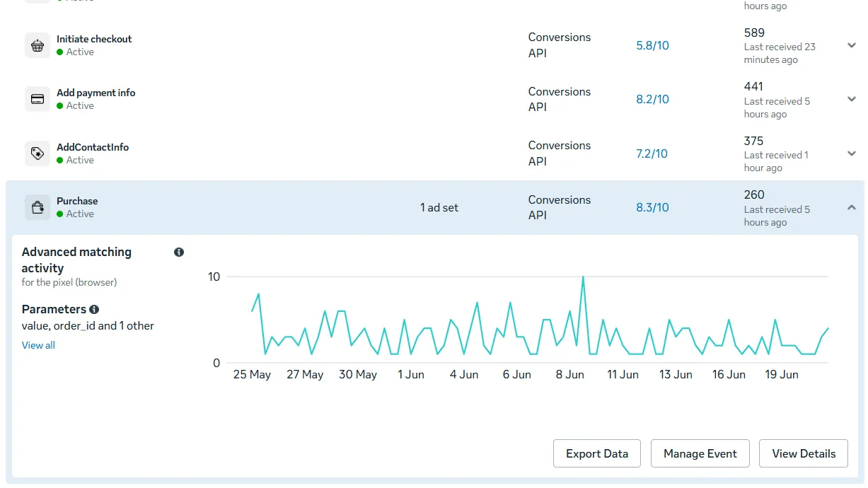
Task: Open the 8.3/10 Purchase quality score
Action: [652, 207]
